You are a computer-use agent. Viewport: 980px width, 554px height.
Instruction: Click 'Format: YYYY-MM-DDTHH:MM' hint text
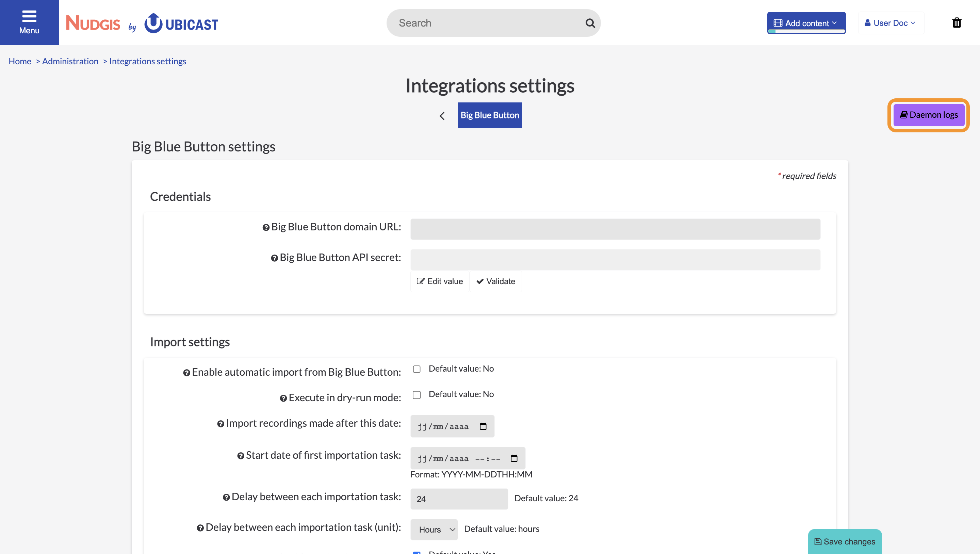pos(471,474)
